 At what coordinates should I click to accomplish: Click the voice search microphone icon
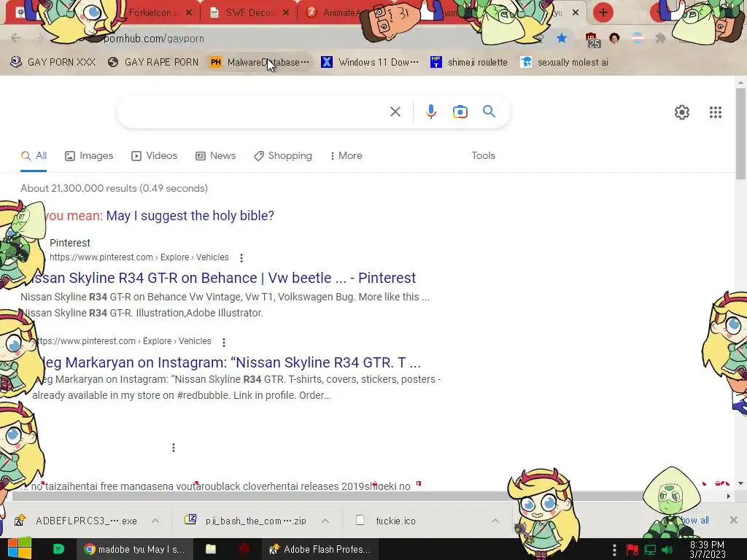430,112
